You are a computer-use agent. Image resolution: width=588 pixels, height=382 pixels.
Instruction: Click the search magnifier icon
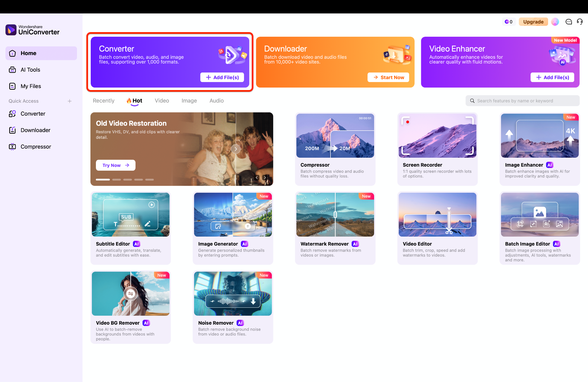click(x=472, y=101)
